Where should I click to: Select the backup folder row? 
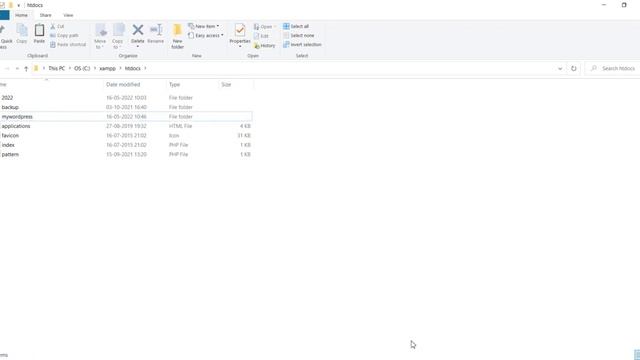pyautogui.click(x=126, y=107)
